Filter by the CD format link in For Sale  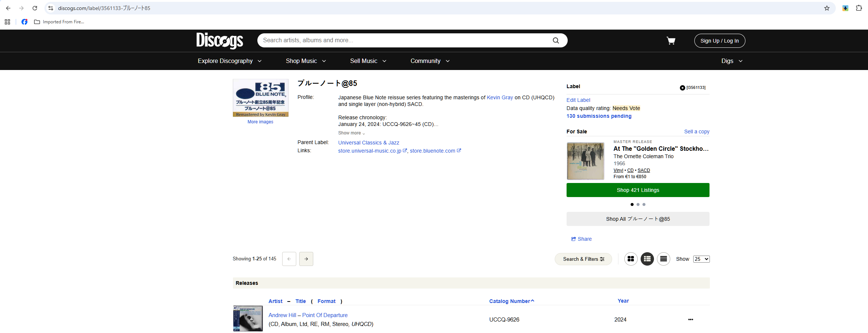[630, 170]
